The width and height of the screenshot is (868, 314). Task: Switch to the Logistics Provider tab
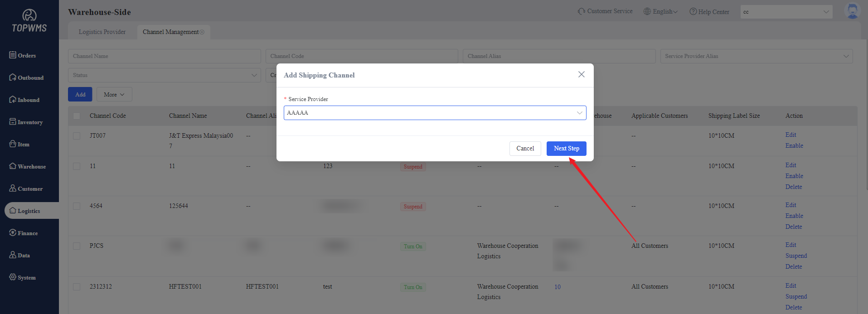[102, 32]
